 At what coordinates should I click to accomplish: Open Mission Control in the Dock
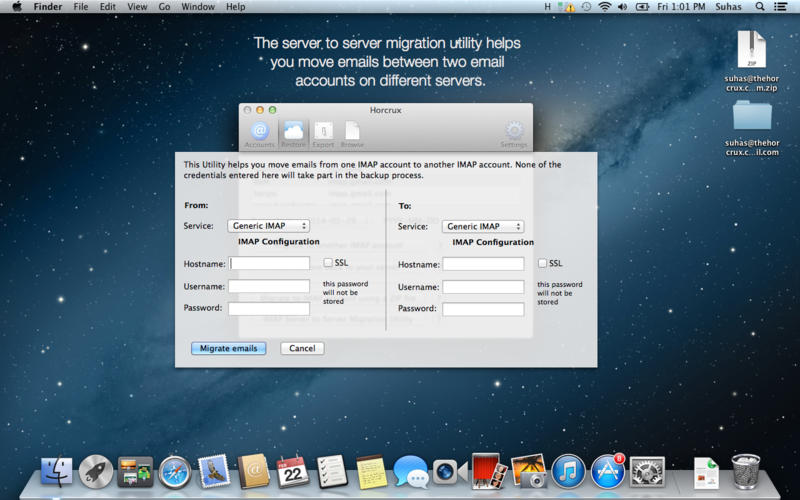[135, 471]
